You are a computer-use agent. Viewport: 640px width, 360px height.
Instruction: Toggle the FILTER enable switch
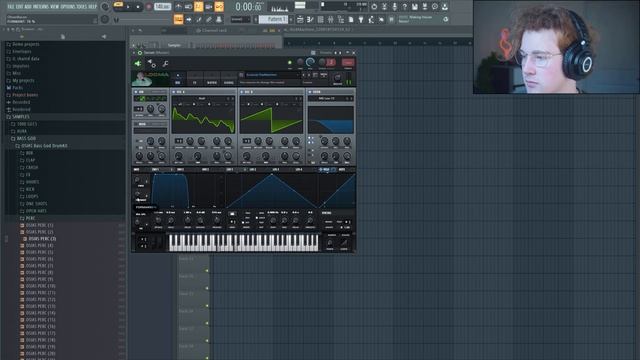(310, 92)
